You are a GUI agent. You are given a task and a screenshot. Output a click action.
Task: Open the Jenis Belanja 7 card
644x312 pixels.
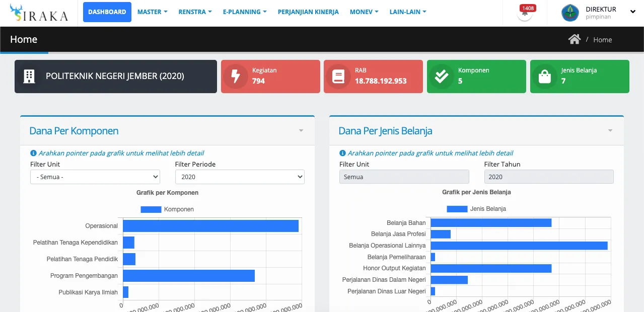580,76
